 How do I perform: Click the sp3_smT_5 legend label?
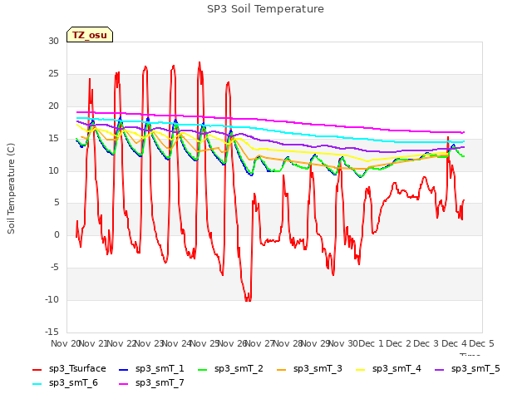click(x=475, y=368)
